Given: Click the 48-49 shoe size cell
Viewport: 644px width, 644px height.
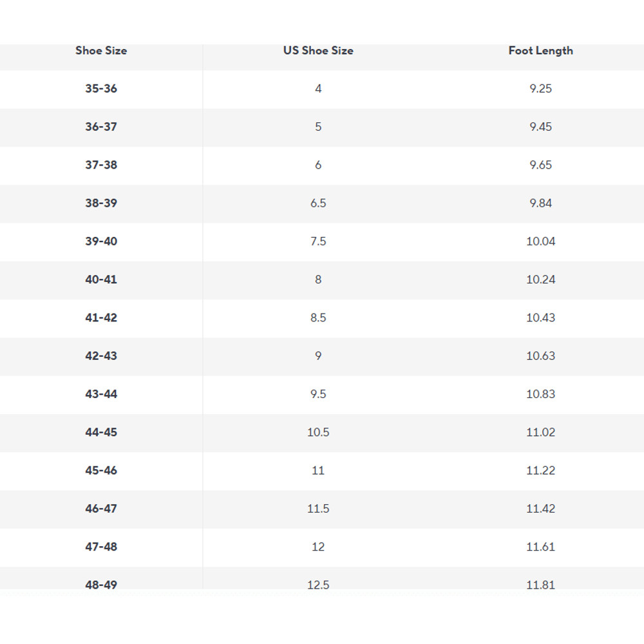Looking at the screenshot, I should click(101, 584).
